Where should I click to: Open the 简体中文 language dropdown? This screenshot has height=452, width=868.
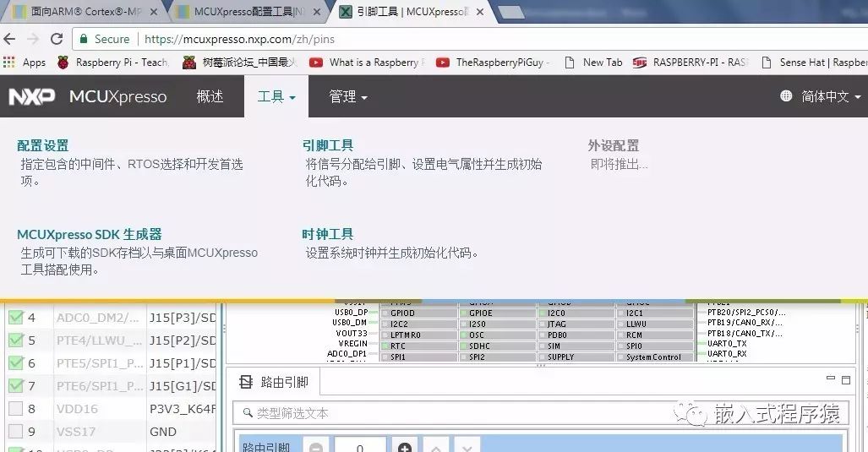830,96
